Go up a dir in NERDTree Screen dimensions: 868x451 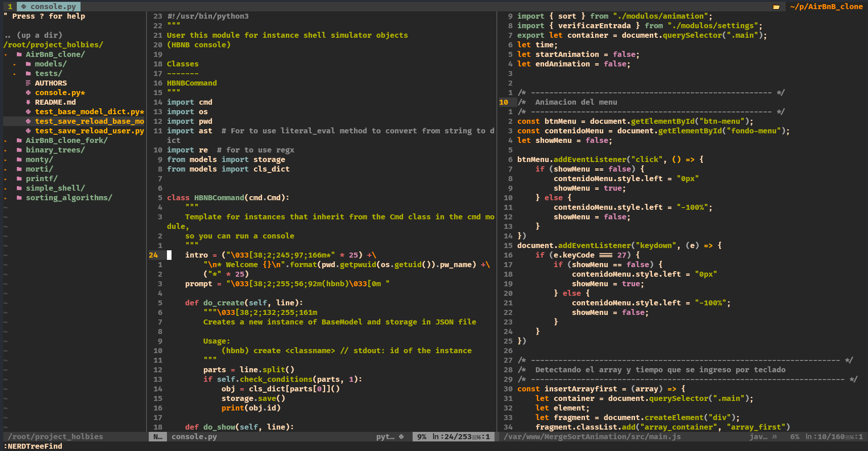(33, 35)
